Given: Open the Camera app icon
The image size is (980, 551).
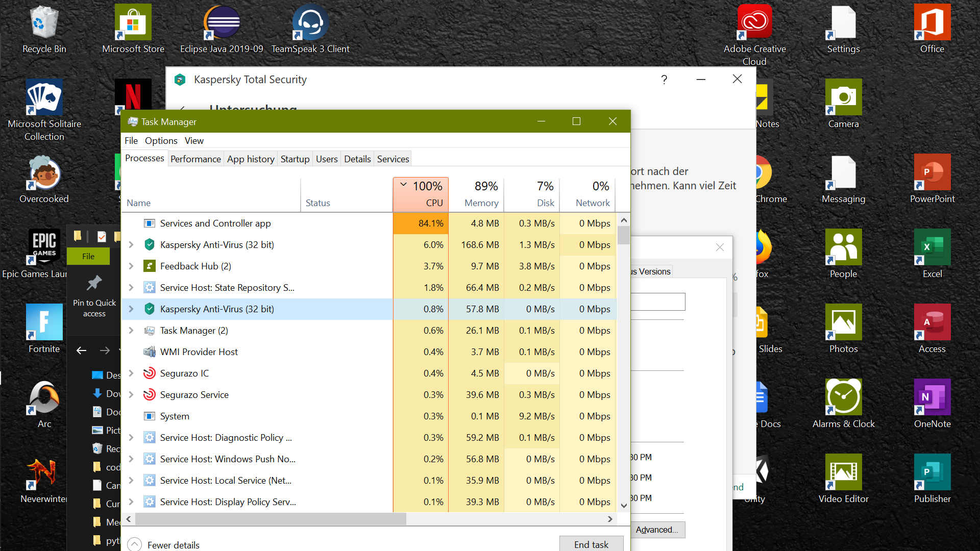Looking at the screenshot, I should [x=843, y=98].
